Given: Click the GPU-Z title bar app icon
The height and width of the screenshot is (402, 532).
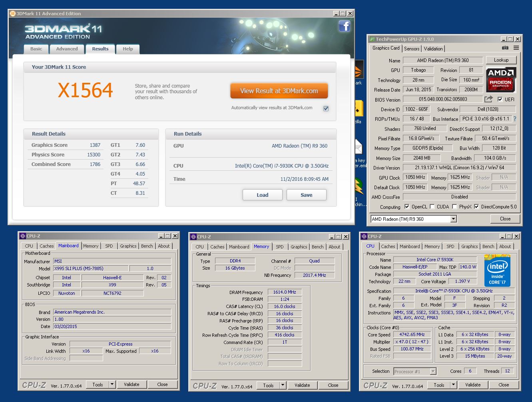Looking at the screenshot, I should point(372,39).
